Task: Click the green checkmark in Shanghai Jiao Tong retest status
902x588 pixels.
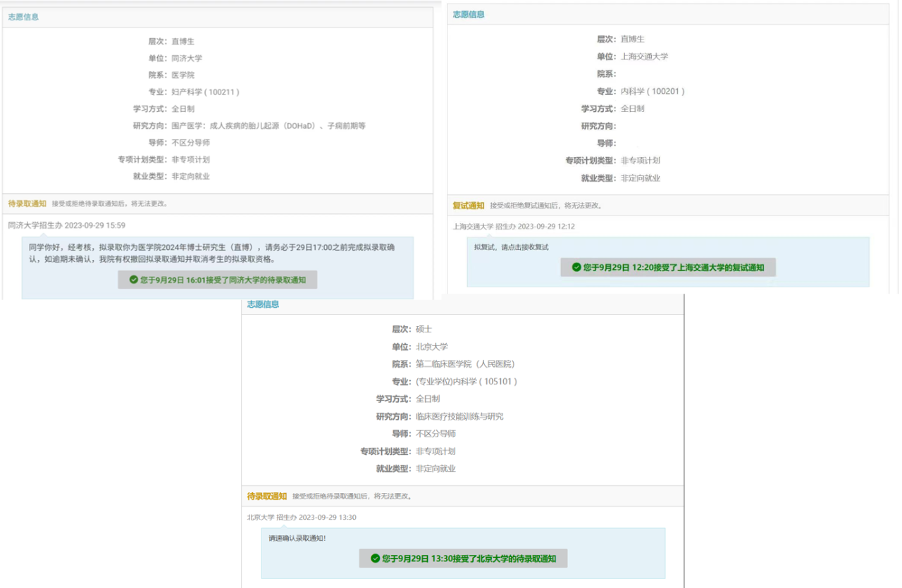Action: [x=576, y=268]
